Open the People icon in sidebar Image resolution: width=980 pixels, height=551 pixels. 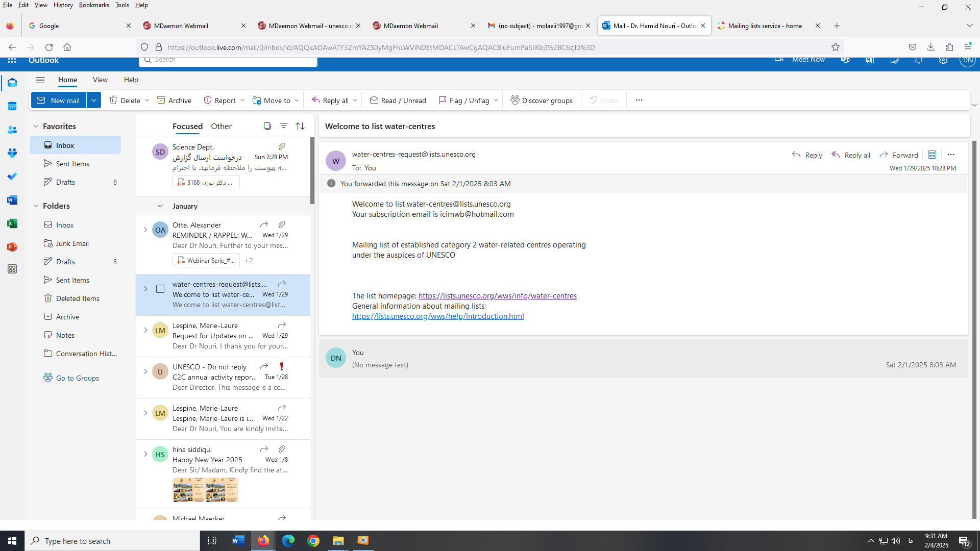[12, 130]
